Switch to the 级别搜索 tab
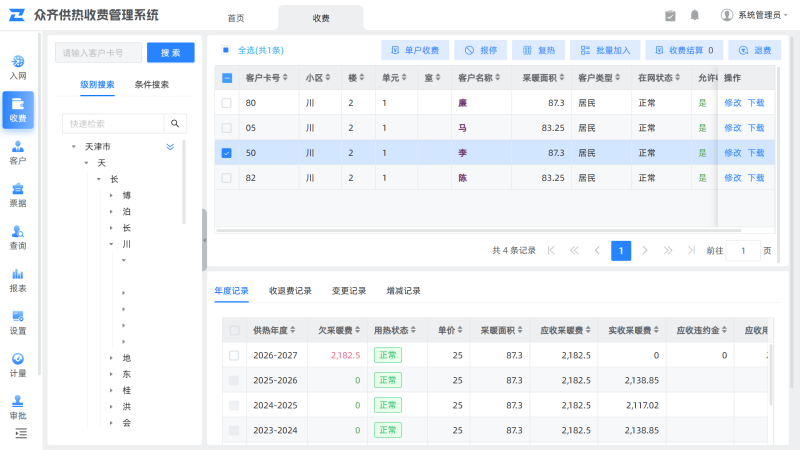800x450 pixels. [97, 85]
